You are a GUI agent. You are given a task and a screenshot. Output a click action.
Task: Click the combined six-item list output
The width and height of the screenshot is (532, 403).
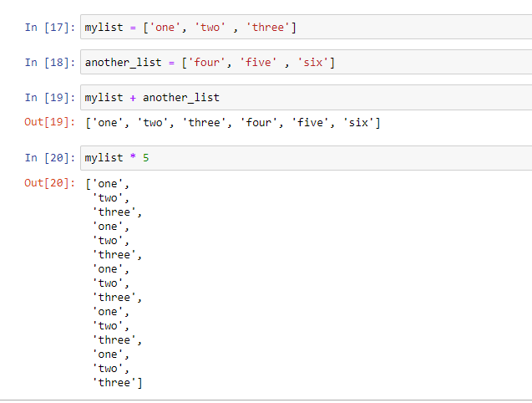click(233, 123)
